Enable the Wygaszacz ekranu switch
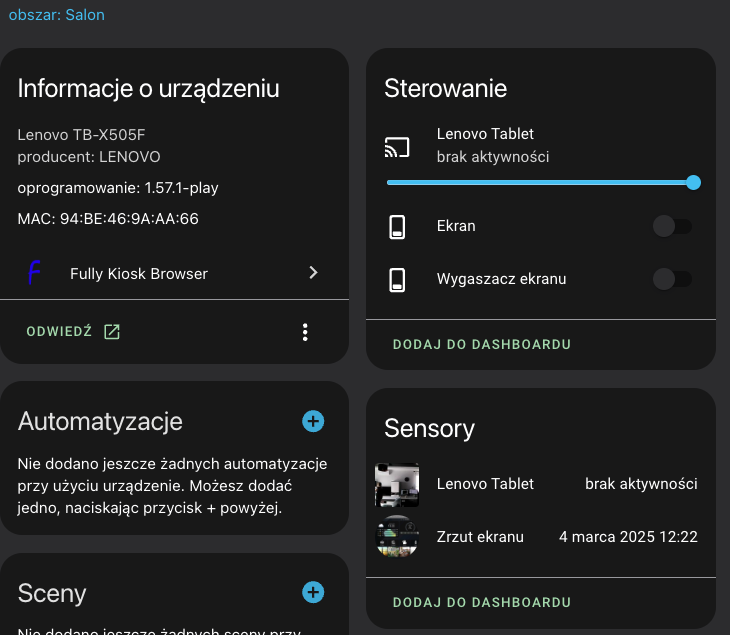Screen dimensions: 730x635 [671, 279]
